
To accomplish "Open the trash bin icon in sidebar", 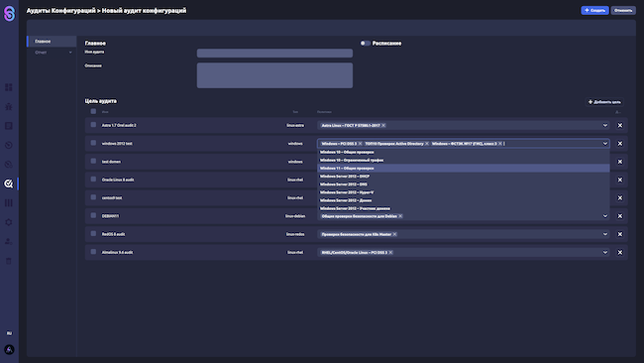I will tap(9, 261).
